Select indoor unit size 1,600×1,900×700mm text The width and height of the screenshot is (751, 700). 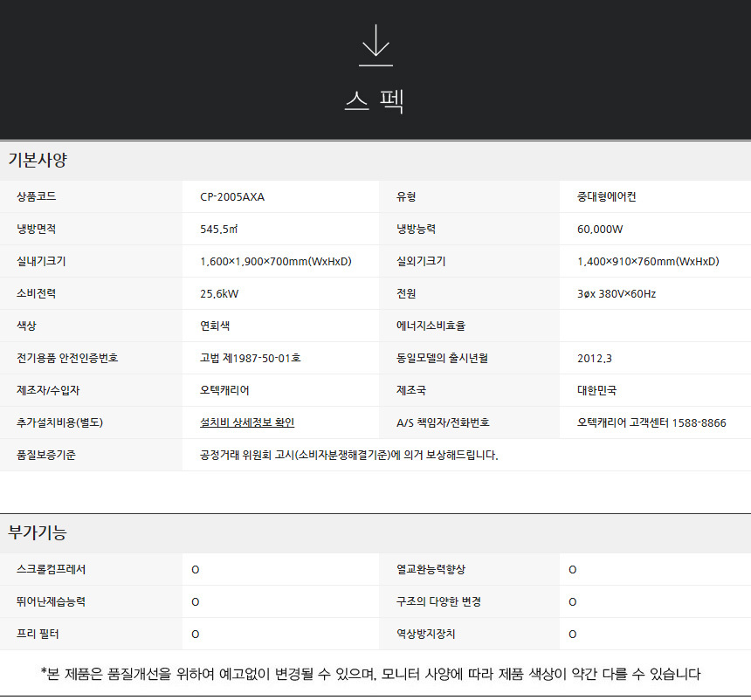pyautogui.click(x=275, y=262)
